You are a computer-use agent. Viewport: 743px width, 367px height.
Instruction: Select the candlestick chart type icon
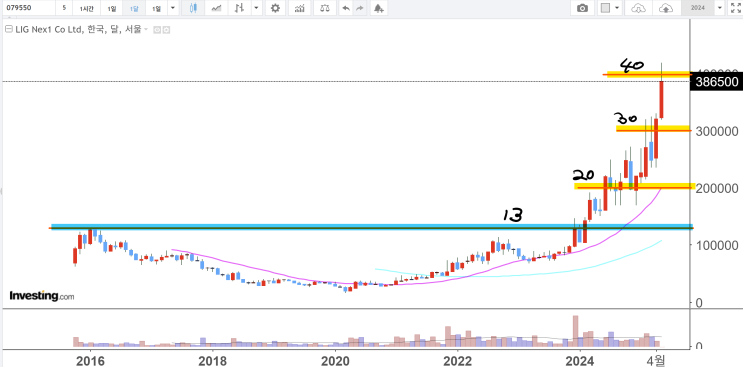click(193, 8)
